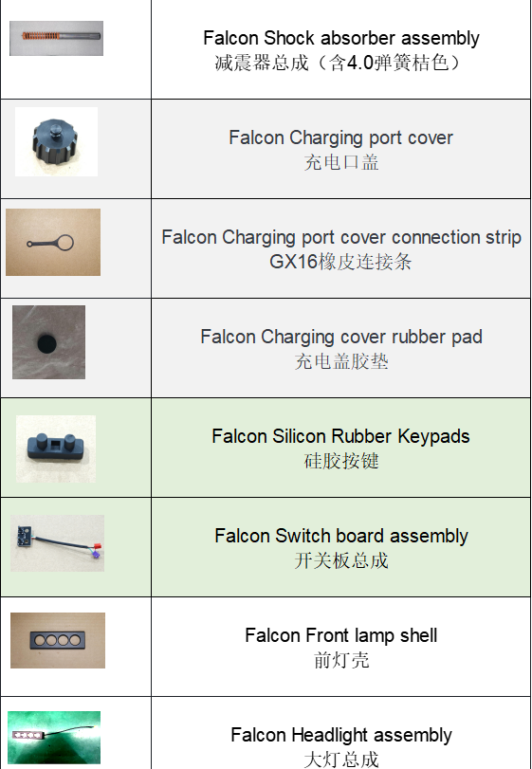The width and height of the screenshot is (532, 769).
Task: Select the Falcon Charging port cover label
Action: [340, 137]
